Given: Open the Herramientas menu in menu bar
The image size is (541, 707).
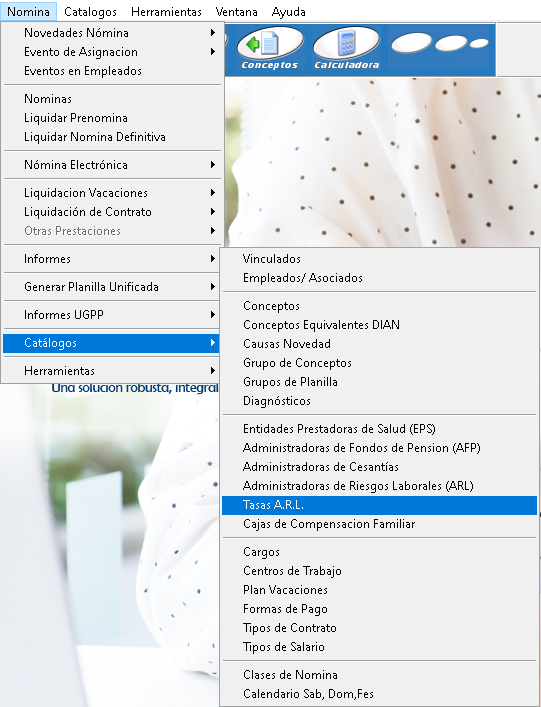Looking at the screenshot, I should [166, 12].
